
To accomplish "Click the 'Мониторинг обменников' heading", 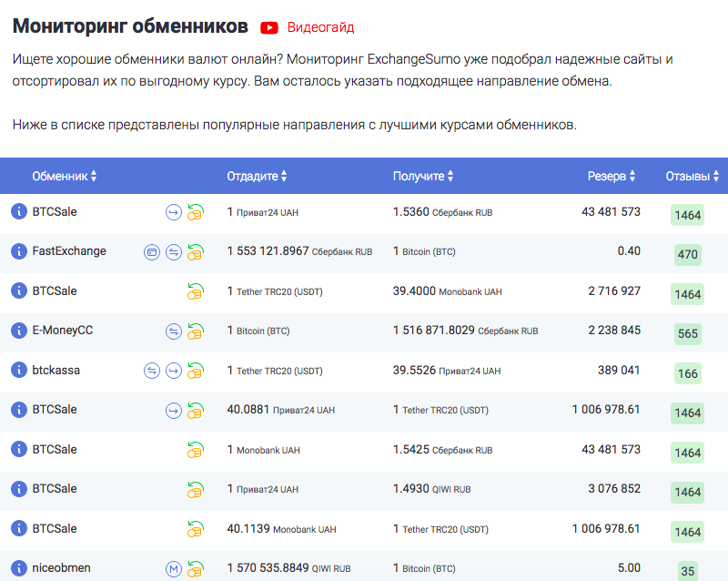I will tap(130, 25).
